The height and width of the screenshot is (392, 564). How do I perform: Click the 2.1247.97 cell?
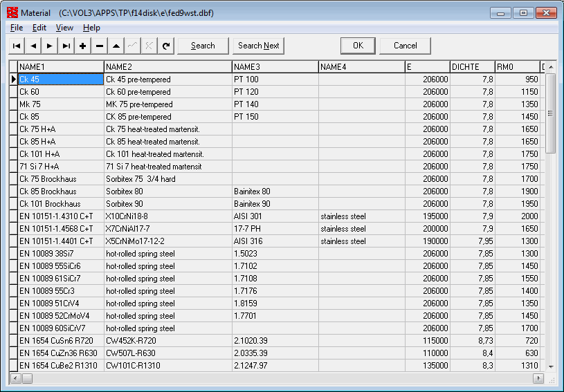pos(275,366)
